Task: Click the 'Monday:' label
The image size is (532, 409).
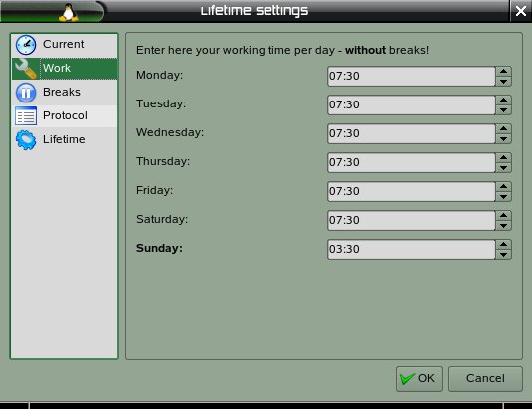Action: 159,75
